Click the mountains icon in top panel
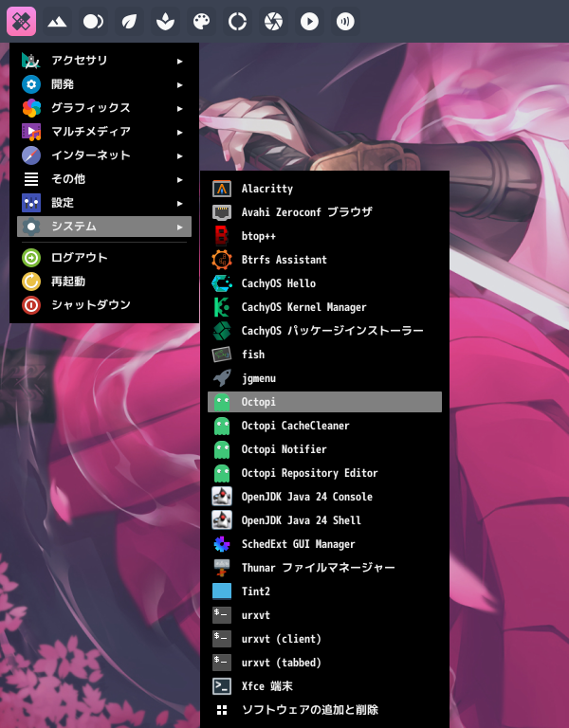 tap(57, 22)
